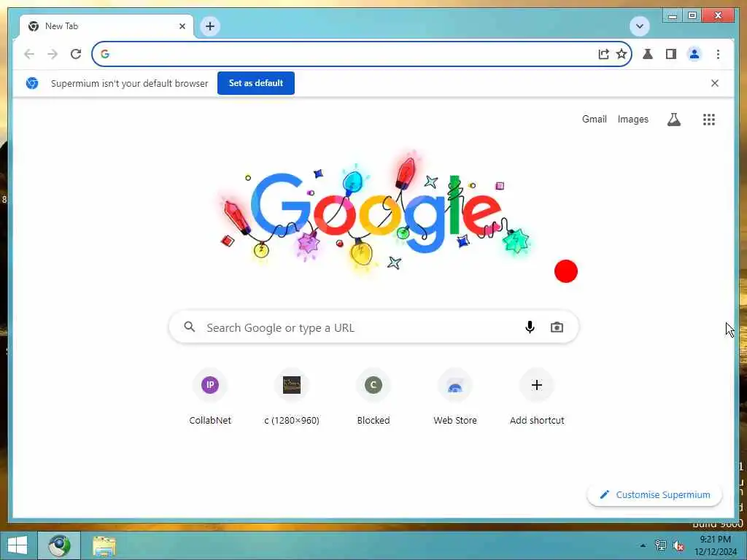The height and width of the screenshot is (560, 747).
Task: Click the Set as default button
Action: click(256, 83)
